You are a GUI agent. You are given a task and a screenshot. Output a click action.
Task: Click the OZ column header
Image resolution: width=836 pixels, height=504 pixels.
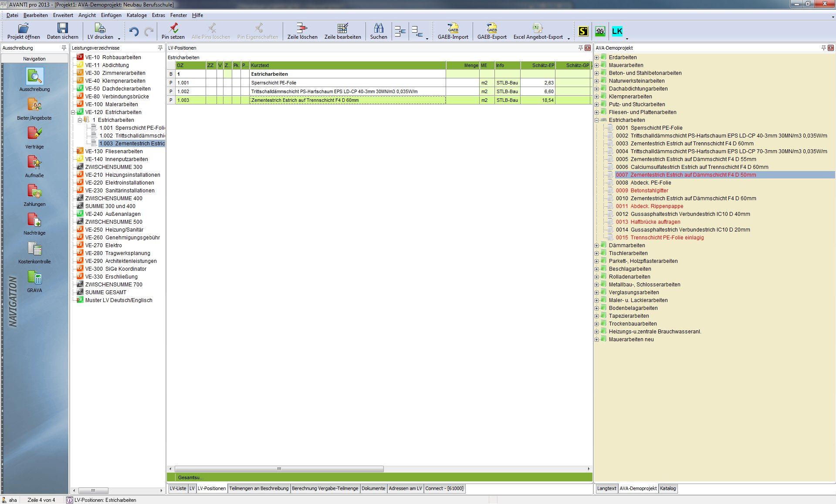click(191, 65)
